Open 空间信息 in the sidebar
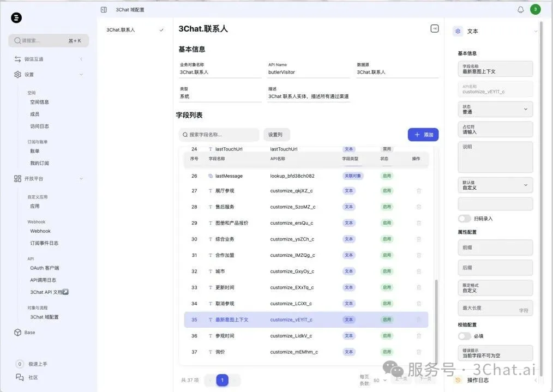 [39, 102]
